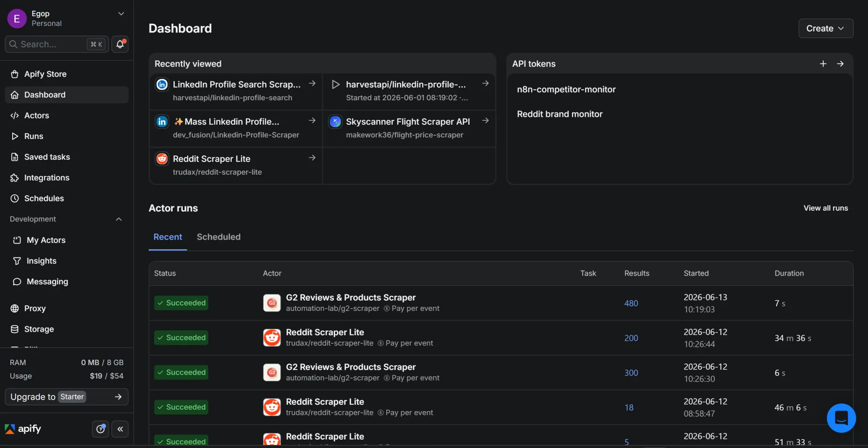Open results count 18
The height and width of the screenshot is (448, 868).
pos(629,408)
